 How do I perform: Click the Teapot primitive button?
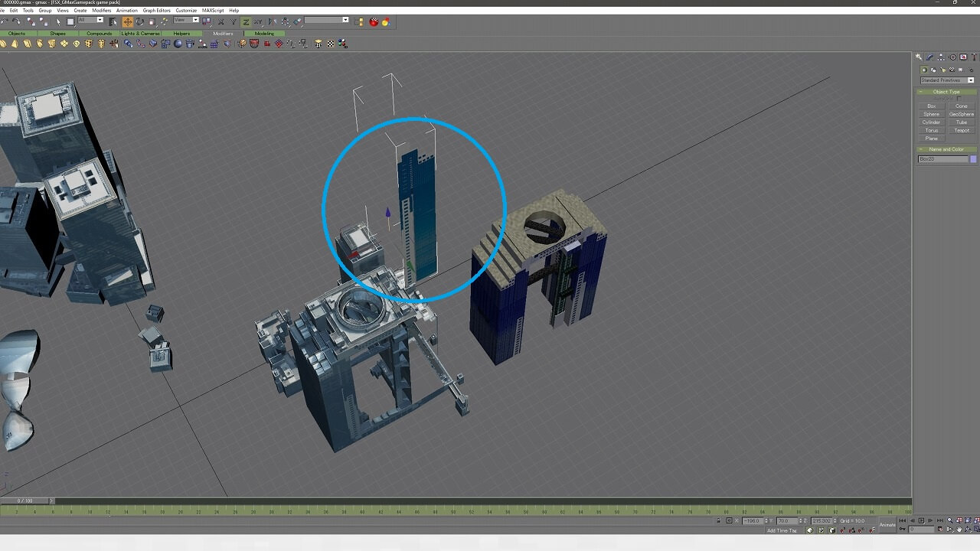point(961,130)
